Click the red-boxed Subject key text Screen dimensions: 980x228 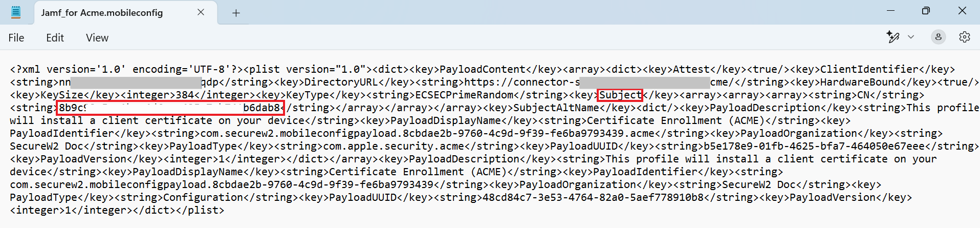coord(620,95)
